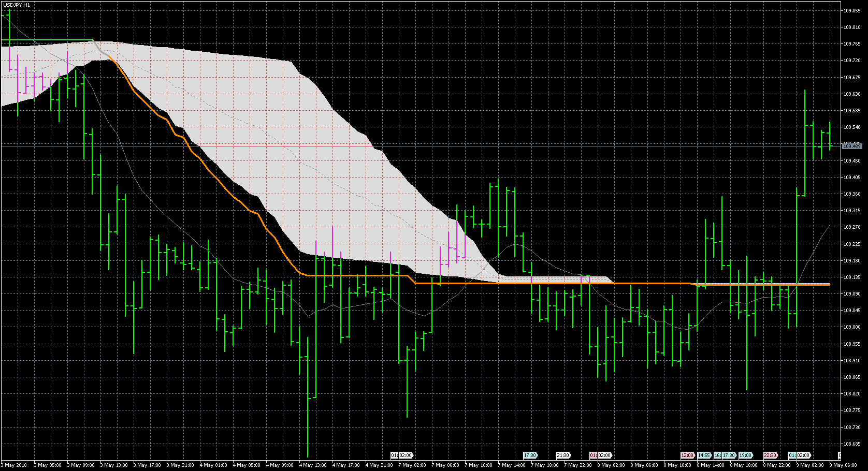Viewport: 868px width, 471px height.
Task: Click the 3 May 2018 date label
Action: point(14,465)
